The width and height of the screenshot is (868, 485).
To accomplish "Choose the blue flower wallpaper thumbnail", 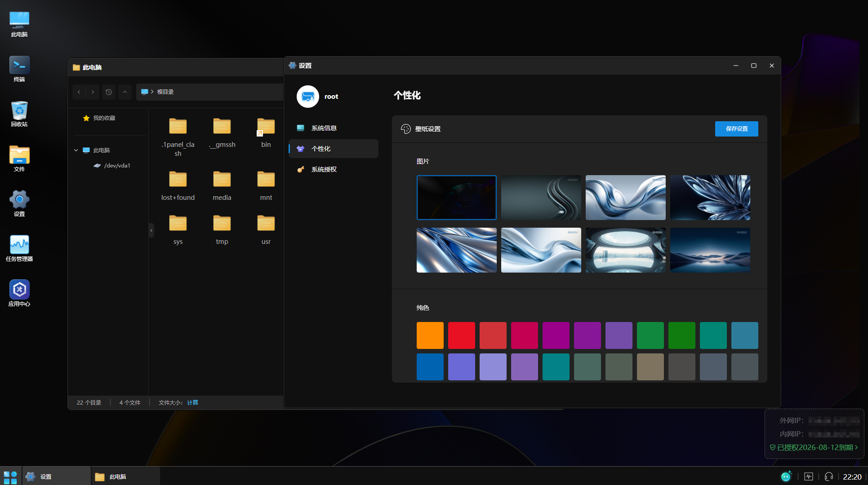I will point(710,198).
